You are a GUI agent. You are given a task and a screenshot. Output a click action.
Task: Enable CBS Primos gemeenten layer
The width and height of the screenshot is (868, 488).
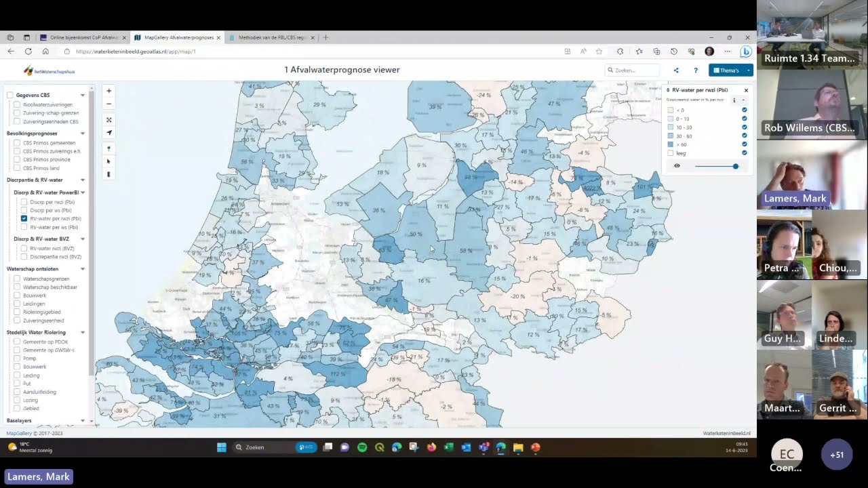tap(17, 143)
